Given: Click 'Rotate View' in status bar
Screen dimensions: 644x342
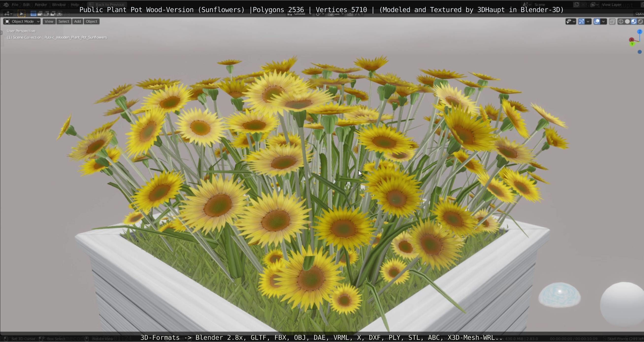Looking at the screenshot, I should [x=103, y=339].
